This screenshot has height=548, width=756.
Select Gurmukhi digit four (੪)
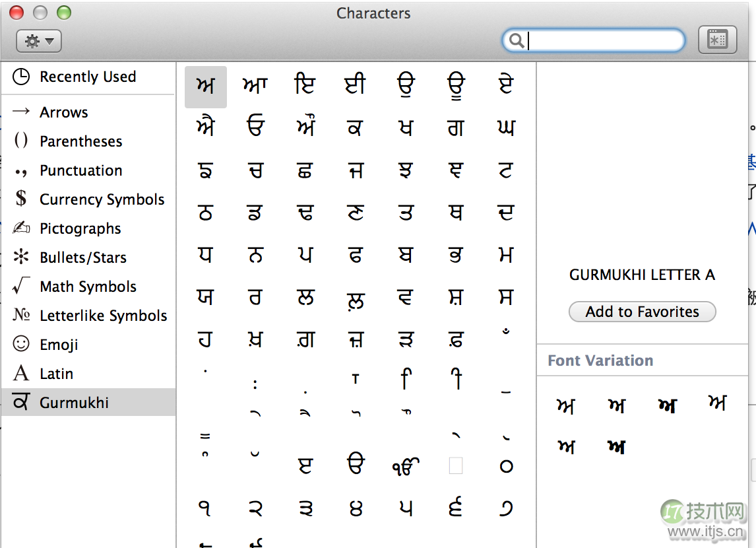[x=356, y=508]
